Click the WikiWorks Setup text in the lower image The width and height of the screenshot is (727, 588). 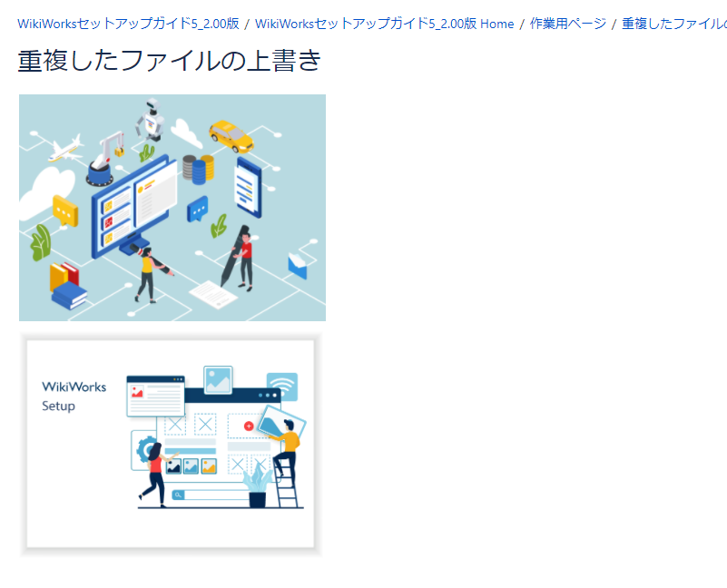(74, 397)
